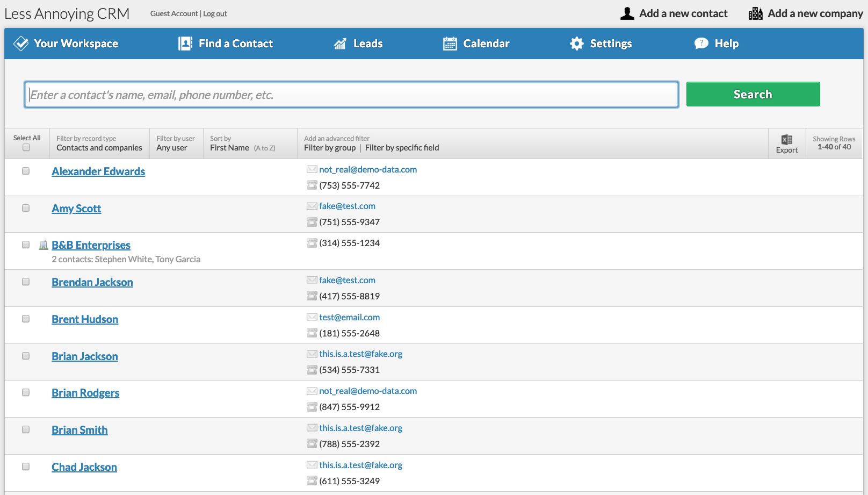Check the box for Chad Jackson
The width and height of the screenshot is (868, 495).
26,467
